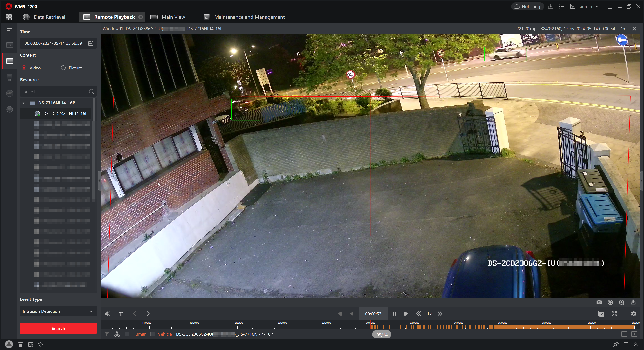Enable the Human filter checkbox
Viewport: 644px width, 350px height.
click(127, 334)
